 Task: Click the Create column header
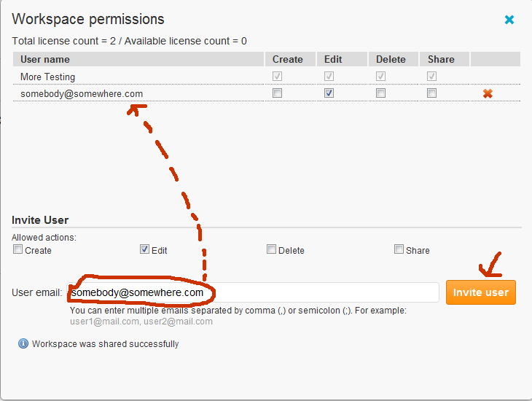(x=288, y=59)
